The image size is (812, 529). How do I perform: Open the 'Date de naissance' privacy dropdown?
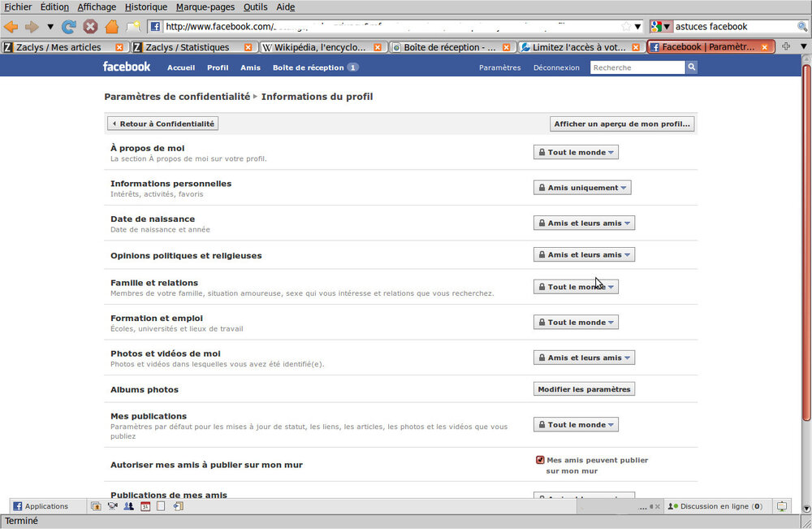(x=584, y=223)
